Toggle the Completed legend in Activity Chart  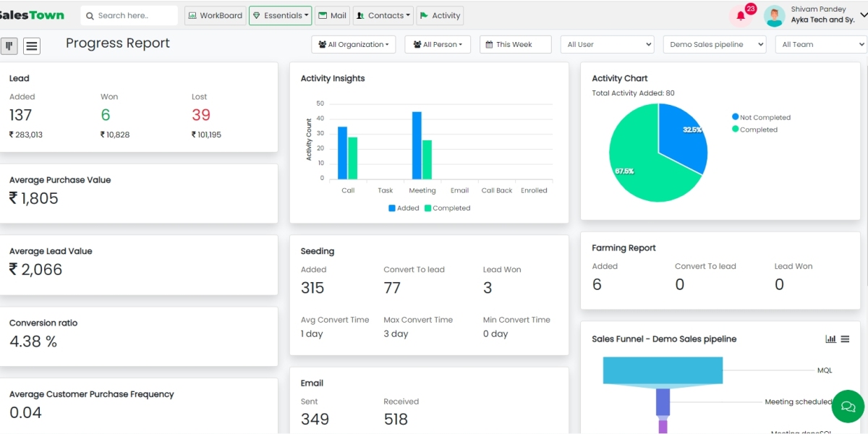[754, 129]
